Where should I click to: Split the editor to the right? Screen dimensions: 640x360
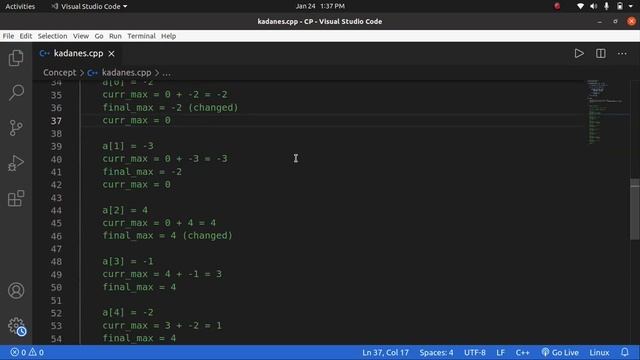(600, 53)
